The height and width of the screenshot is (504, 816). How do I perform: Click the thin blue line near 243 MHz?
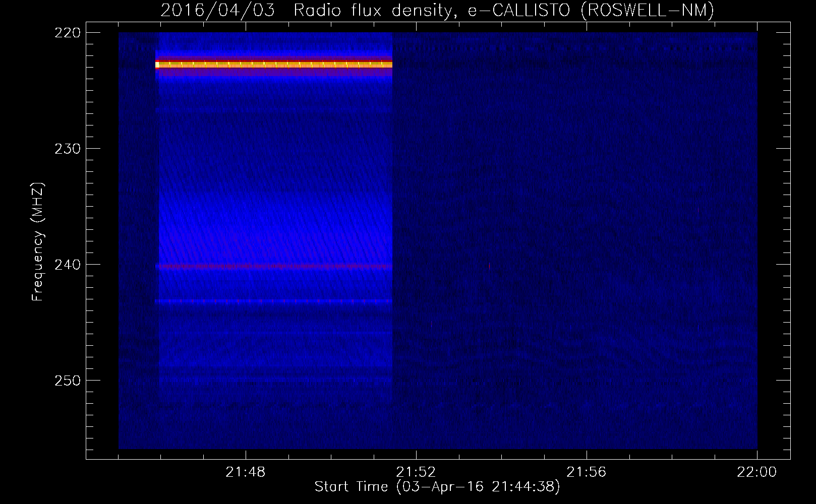[x=274, y=301]
